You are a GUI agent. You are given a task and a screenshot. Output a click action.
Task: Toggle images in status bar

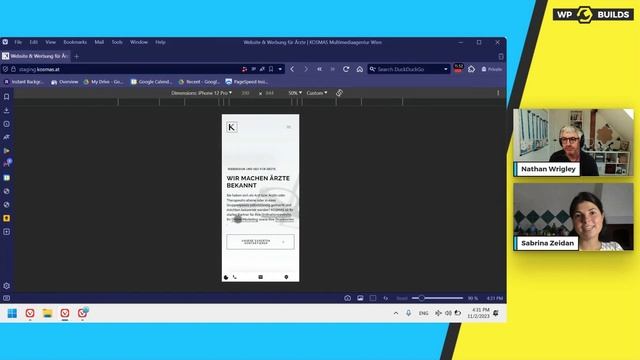(x=360, y=298)
